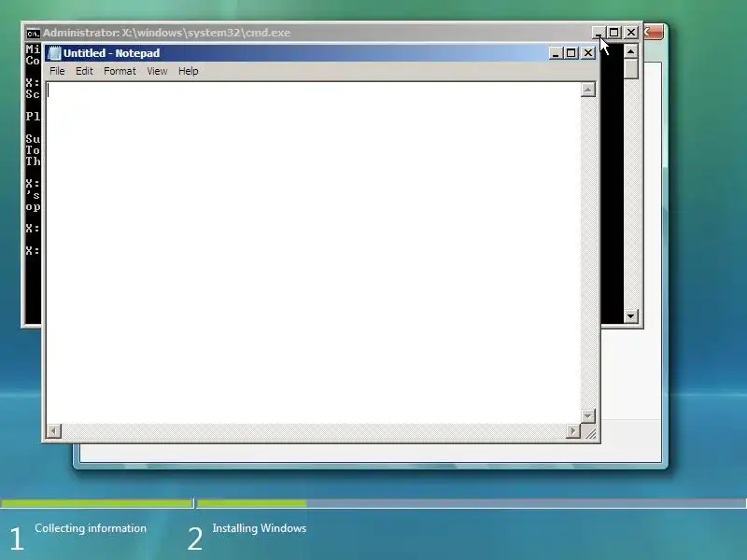Screen dimensions: 747x560
Task: Open the View menu in Notepad
Action: coord(157,71)
